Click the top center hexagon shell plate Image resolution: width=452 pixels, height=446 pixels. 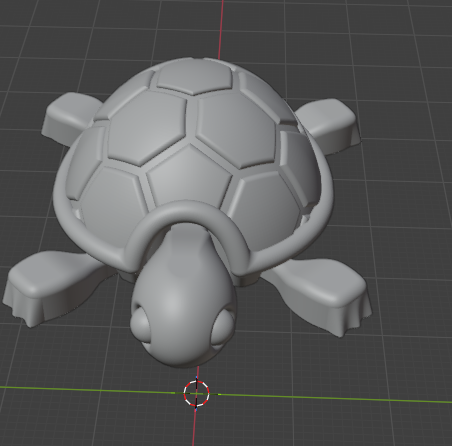tap(195, 77)
